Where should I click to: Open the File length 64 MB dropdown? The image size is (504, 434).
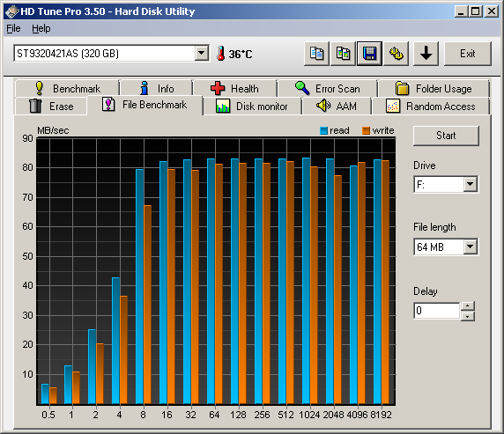pyautogui.click(x=470, y=246)
